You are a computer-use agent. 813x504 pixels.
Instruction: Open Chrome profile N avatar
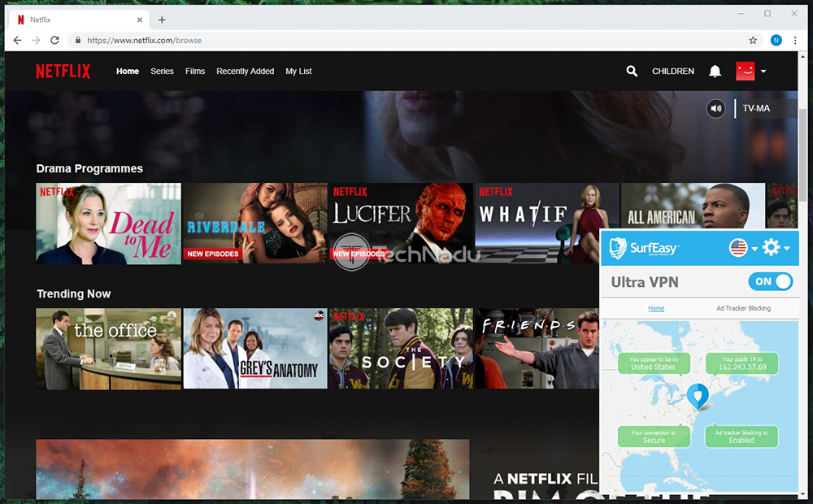(x=776, y=41)
